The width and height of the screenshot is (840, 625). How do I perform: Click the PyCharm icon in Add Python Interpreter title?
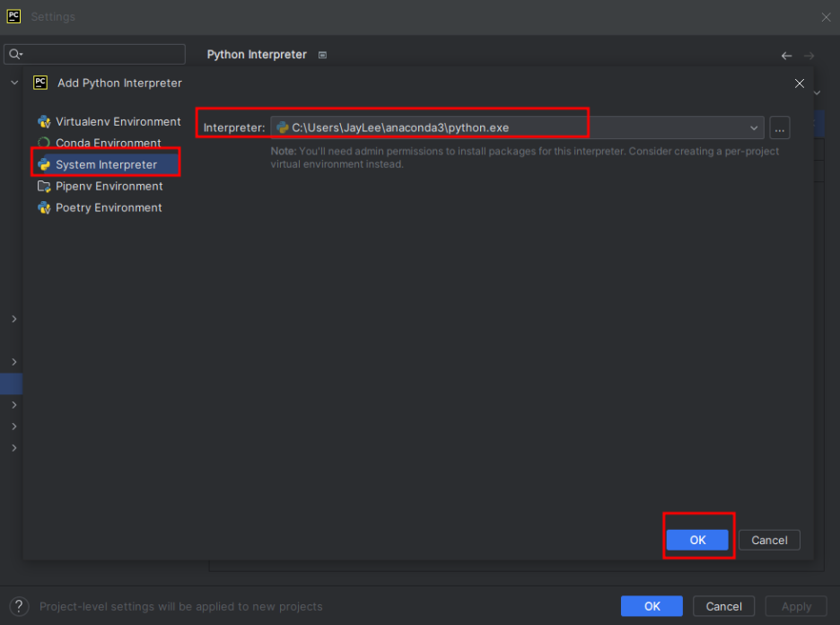point(40,83)
